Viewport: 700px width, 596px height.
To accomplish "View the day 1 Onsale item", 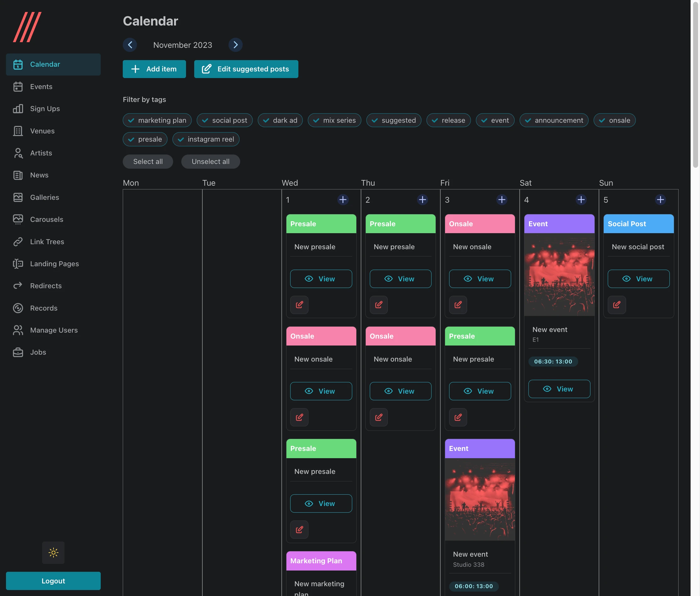I will point(321,391).
